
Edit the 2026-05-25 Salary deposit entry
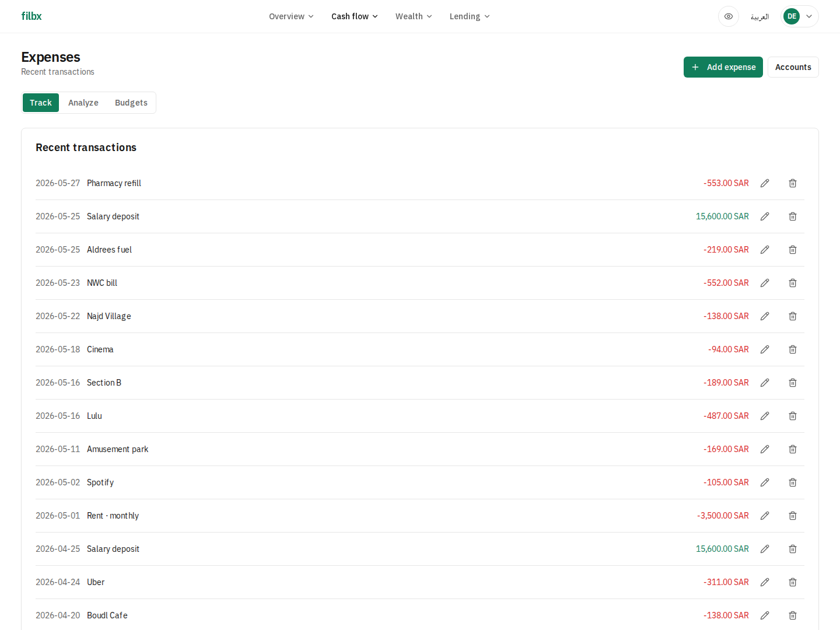765,216
